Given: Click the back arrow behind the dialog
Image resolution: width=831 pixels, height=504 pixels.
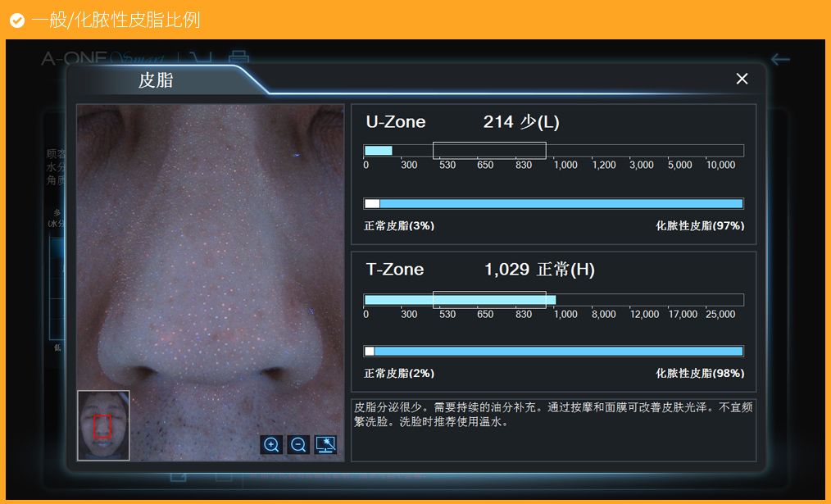Looking at the screenshot, I should [x=780, y=59].
